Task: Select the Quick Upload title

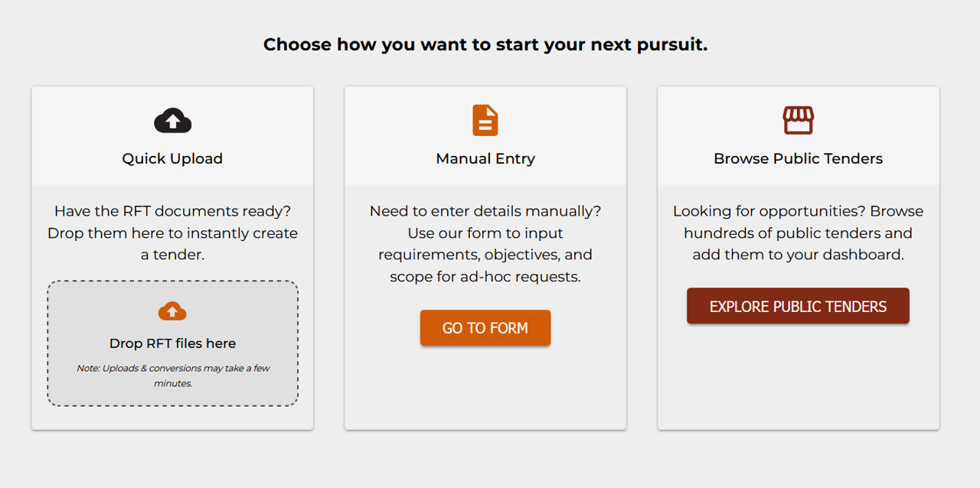Action: [x=172, y=158]
